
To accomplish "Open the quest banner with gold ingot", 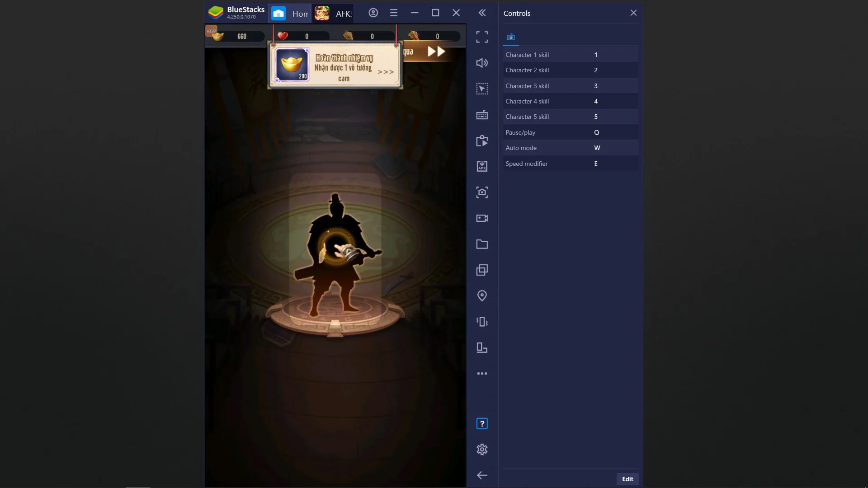I will pos(335,66).
